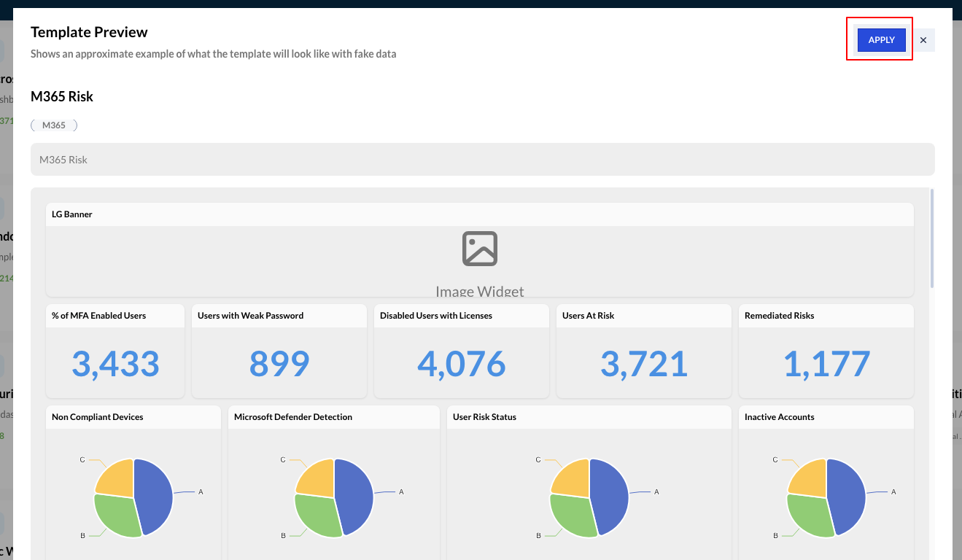This screenshot has width=962, height=560.
Task: Click blue slice A in Non Compliant Devices pie
Action: click(155, 496)
